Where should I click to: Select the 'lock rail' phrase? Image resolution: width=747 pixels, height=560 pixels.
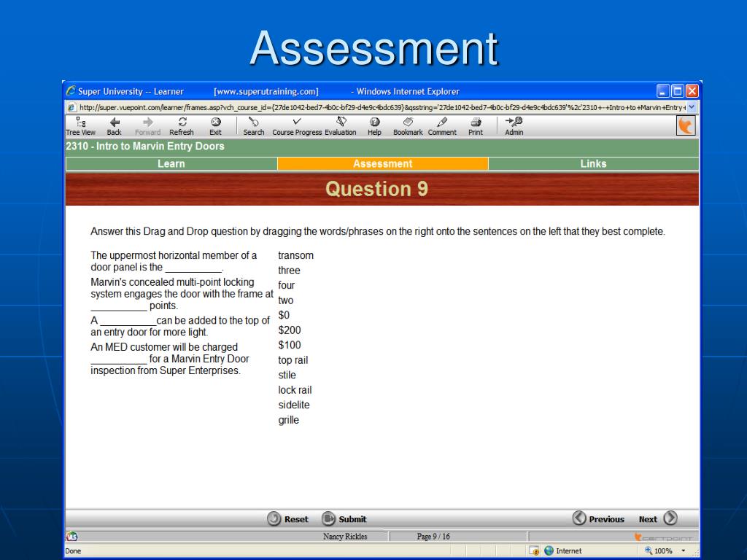295,390
